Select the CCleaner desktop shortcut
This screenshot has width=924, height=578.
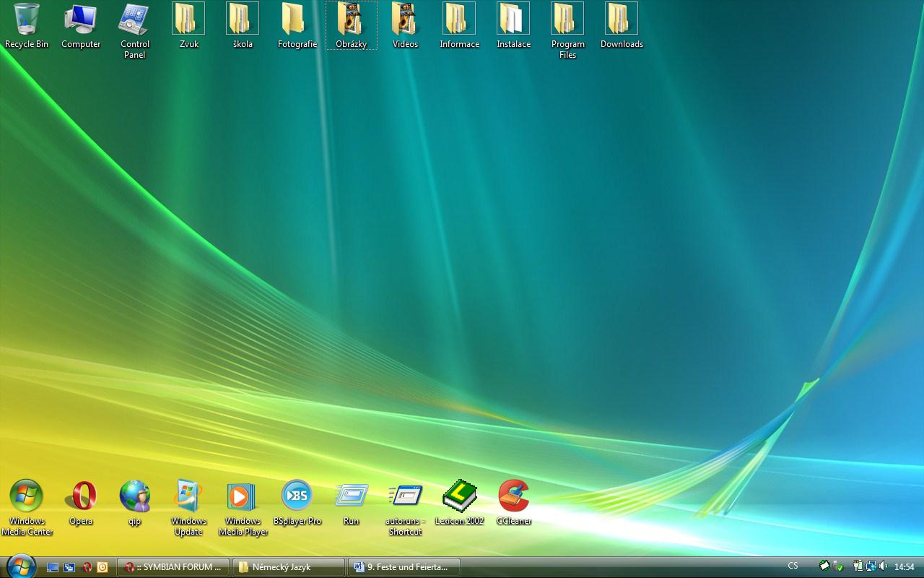513,503
